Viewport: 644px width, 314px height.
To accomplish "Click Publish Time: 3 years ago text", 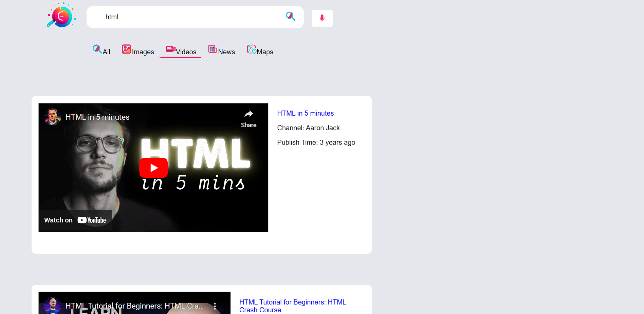I will tap(316, 142).
